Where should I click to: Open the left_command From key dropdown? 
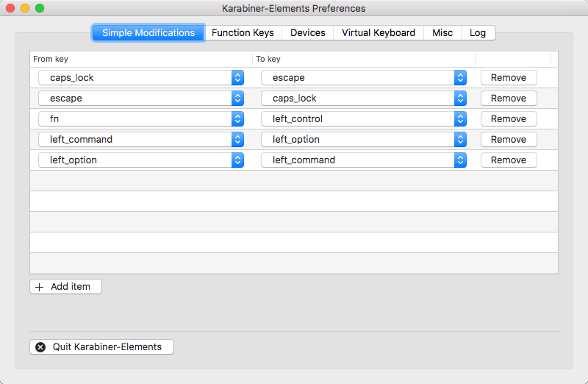141,140
